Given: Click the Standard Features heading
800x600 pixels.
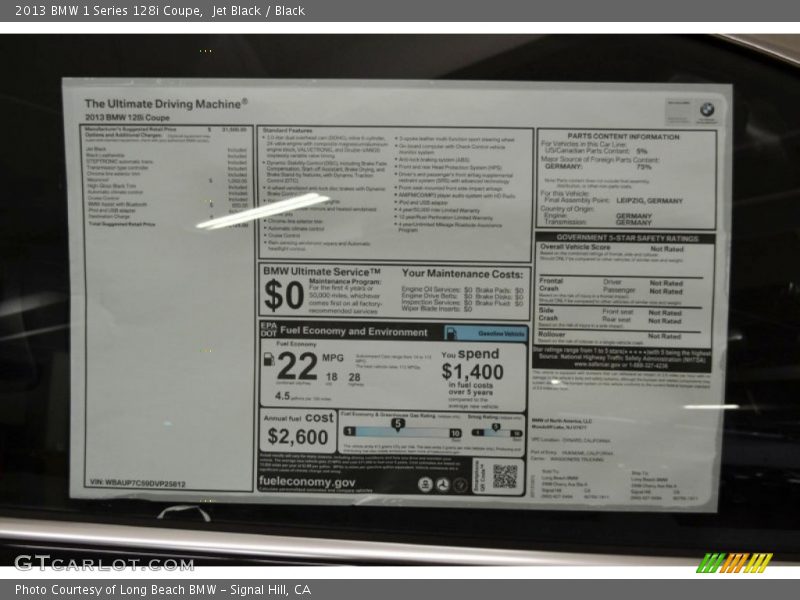Looking at the screenshot, I should [287, 131].
